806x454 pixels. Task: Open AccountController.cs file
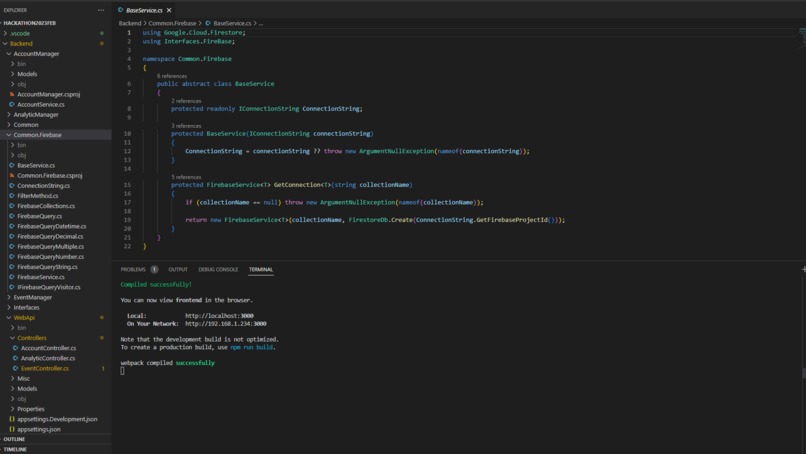[x=48, y=348]
